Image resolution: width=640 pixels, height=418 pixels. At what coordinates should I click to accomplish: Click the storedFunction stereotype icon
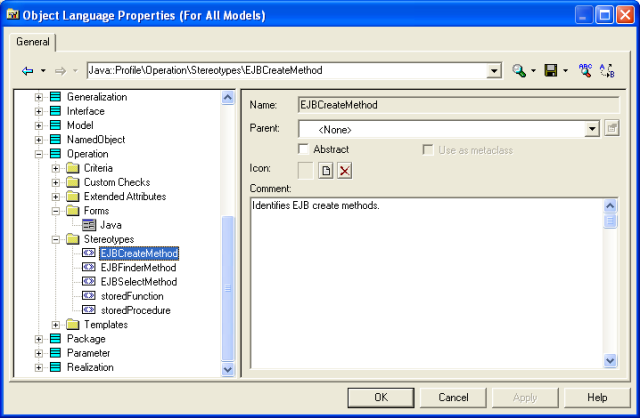pyautogui.click(x=89, y=296)
